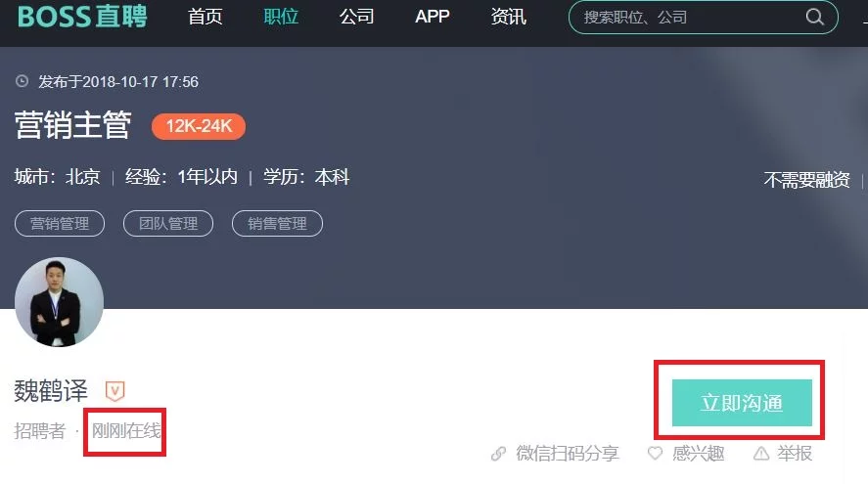Select the 销售管理 tag

(277, 224)
